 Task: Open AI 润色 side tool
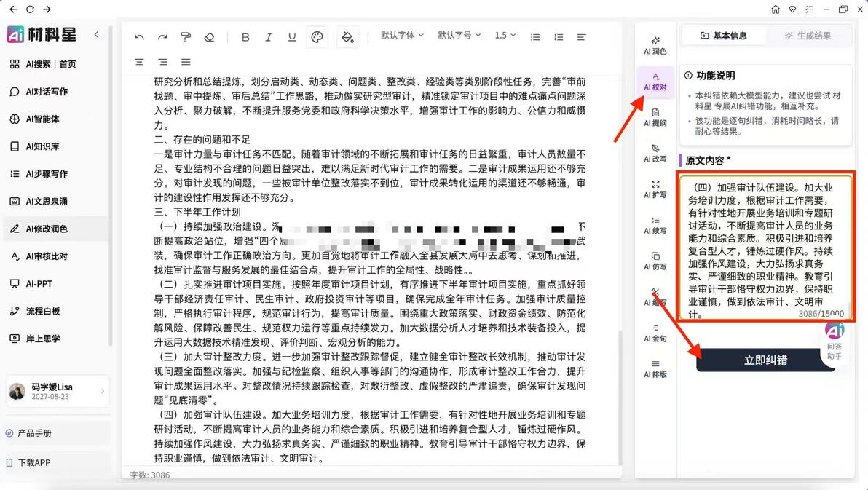click(655, 46)
